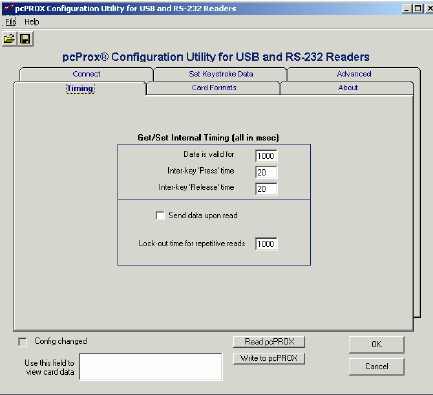Switch to Set Keystroke Data tab
The width and height of the screenshot is (433, 395).
tap(221, 74)
